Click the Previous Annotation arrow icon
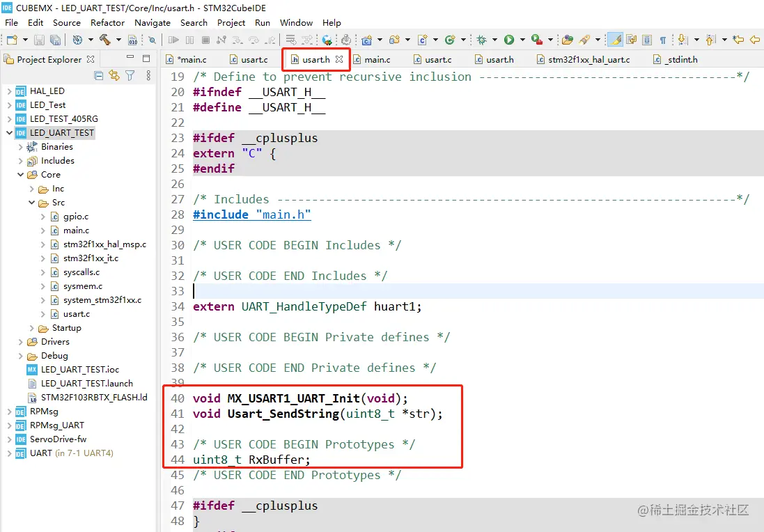The width and height of the screenshot is (764, 532). 710,40
